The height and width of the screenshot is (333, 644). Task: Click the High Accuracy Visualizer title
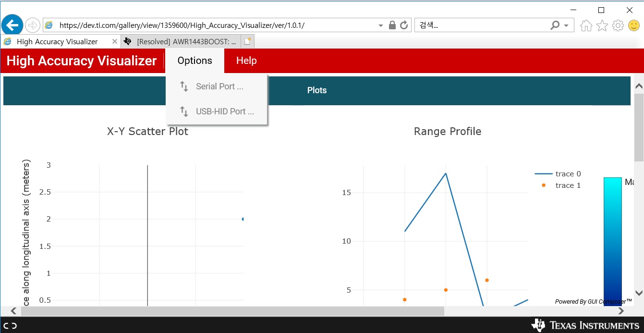coord(82,61)
